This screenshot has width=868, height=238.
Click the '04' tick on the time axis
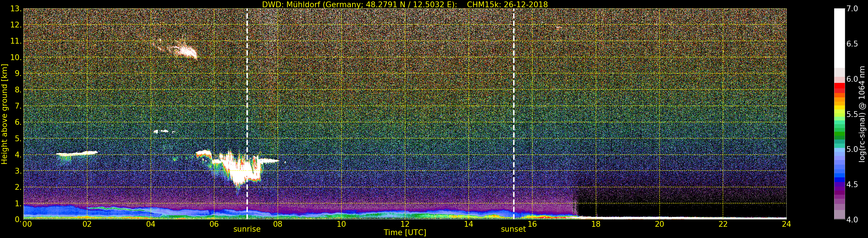[x=151, y=224]
